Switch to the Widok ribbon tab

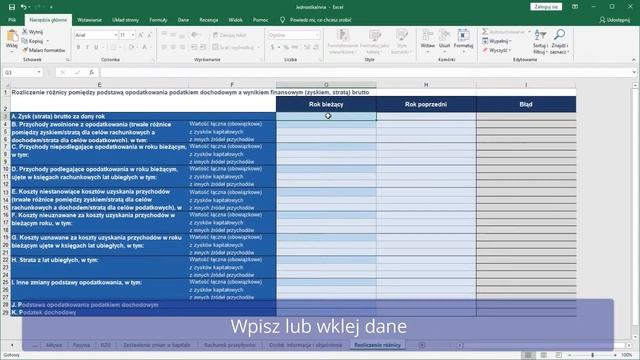click(x=236, y=20)
